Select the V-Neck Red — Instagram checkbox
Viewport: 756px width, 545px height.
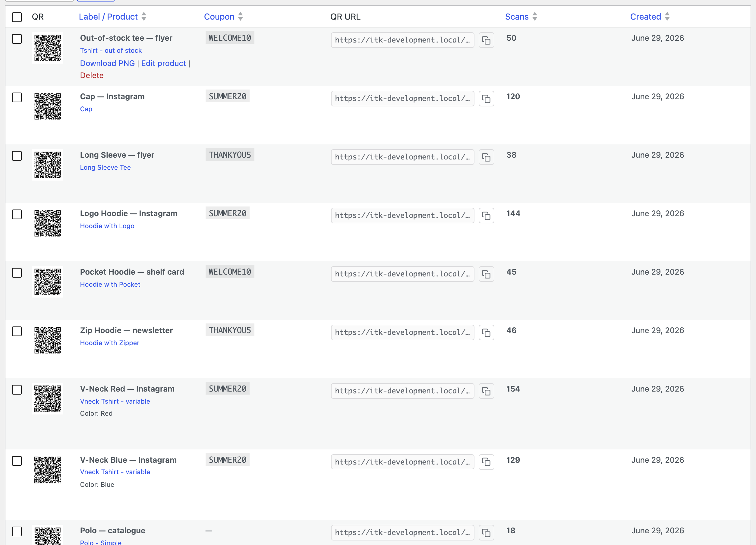point(17,390)
